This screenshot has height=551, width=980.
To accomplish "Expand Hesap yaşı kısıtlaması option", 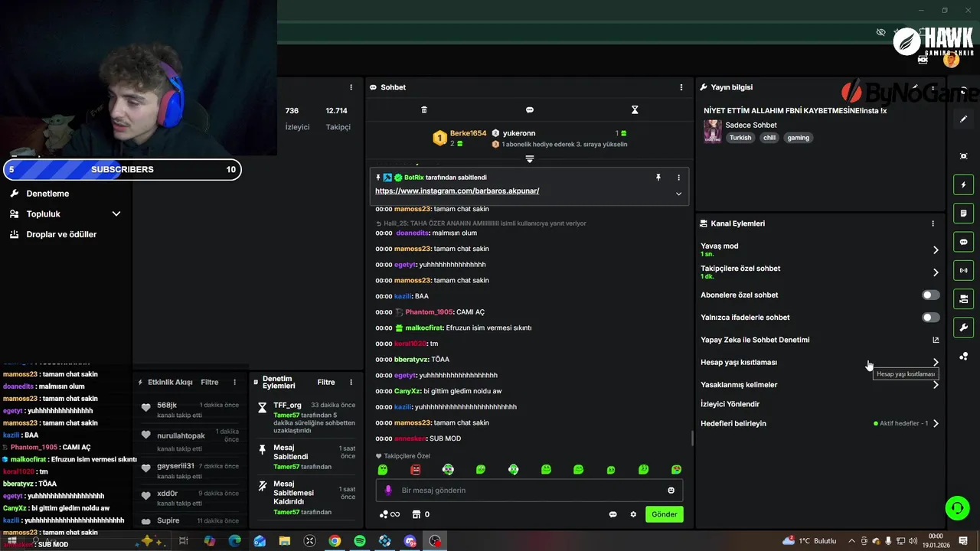I will click(819, 362).
